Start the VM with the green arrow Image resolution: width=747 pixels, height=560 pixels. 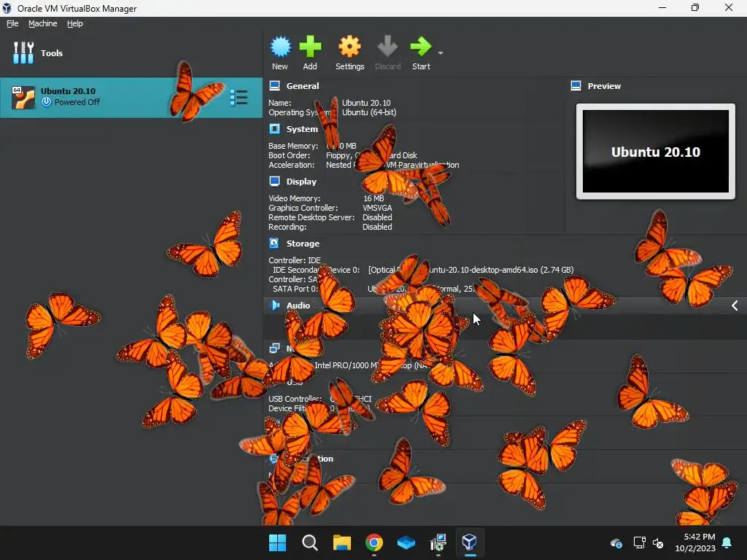click(x=421, y=47)
